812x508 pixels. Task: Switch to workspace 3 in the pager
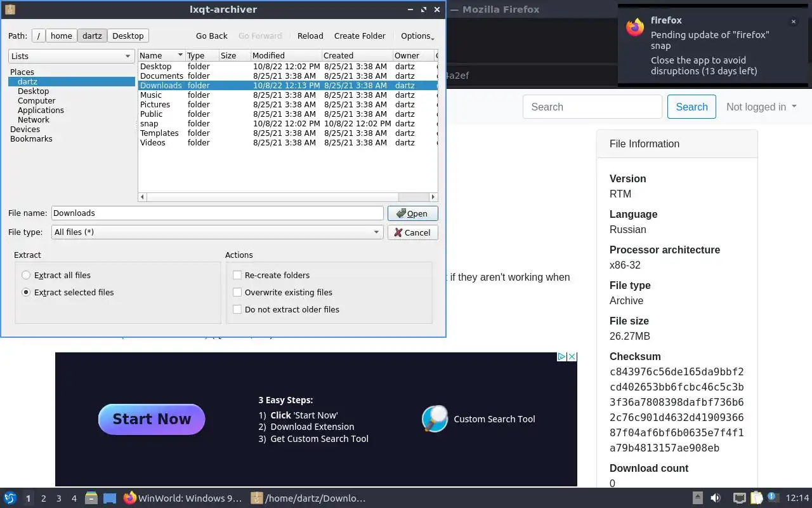click(58, 498)
